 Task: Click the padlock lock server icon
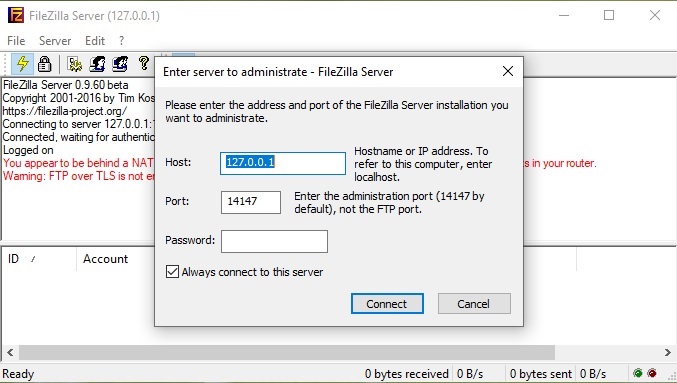pyautogui.click(x=44, y=64)
